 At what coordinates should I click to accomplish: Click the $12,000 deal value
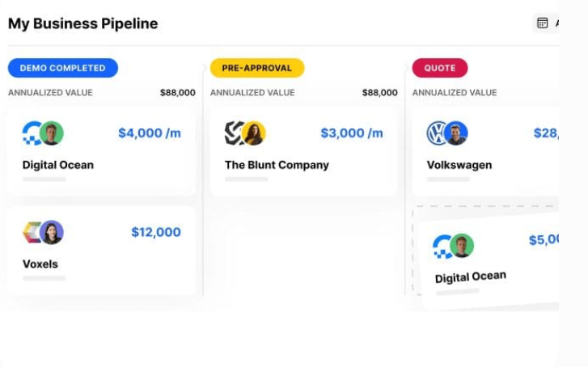156,232
